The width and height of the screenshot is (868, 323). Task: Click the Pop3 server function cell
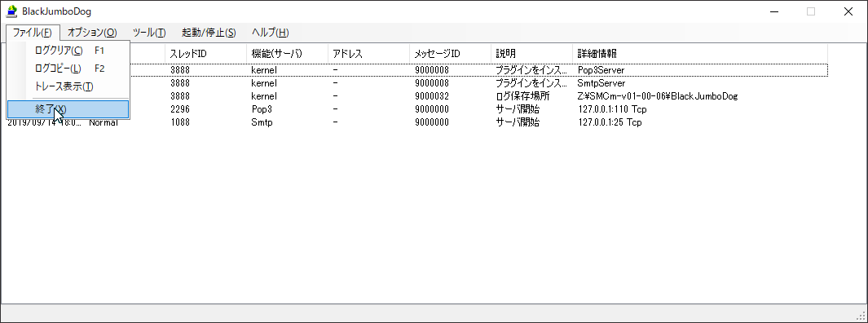pos(262,109)
